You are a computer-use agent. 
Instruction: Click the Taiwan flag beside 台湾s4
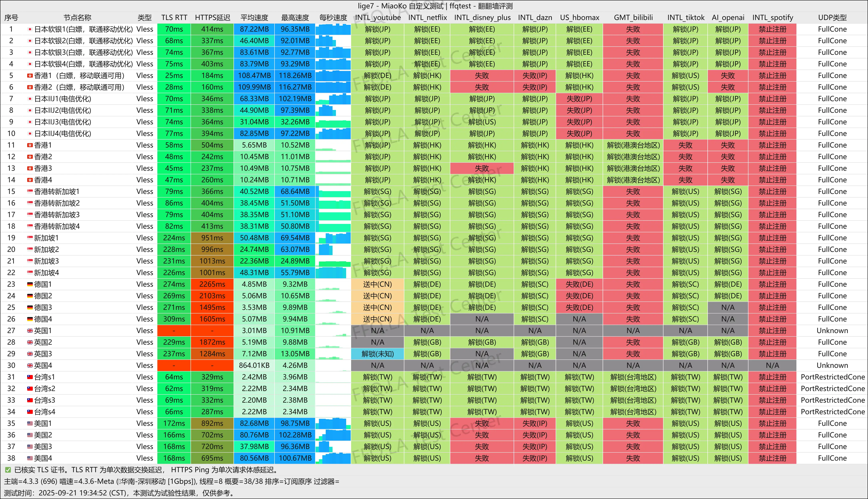(x=30, y=412)
